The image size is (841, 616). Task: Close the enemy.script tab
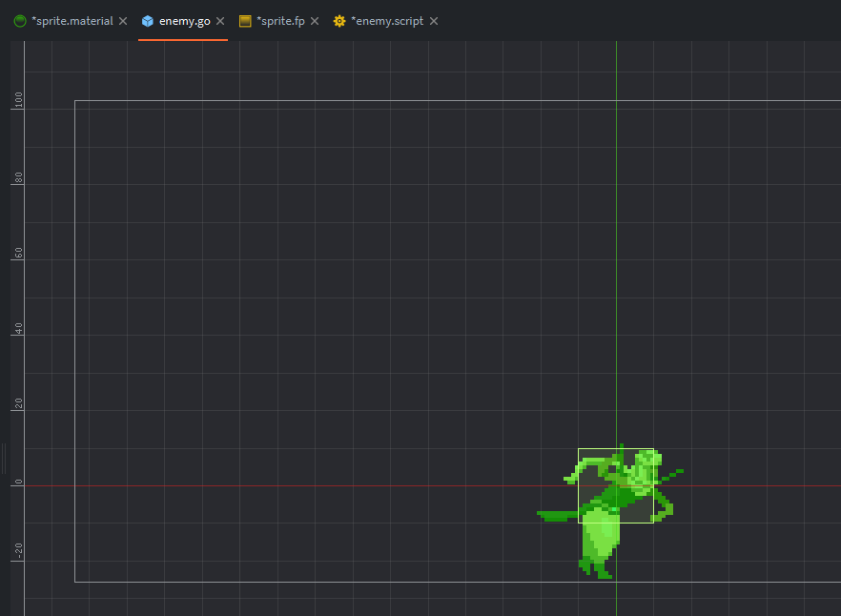click(x=434, y=21)
